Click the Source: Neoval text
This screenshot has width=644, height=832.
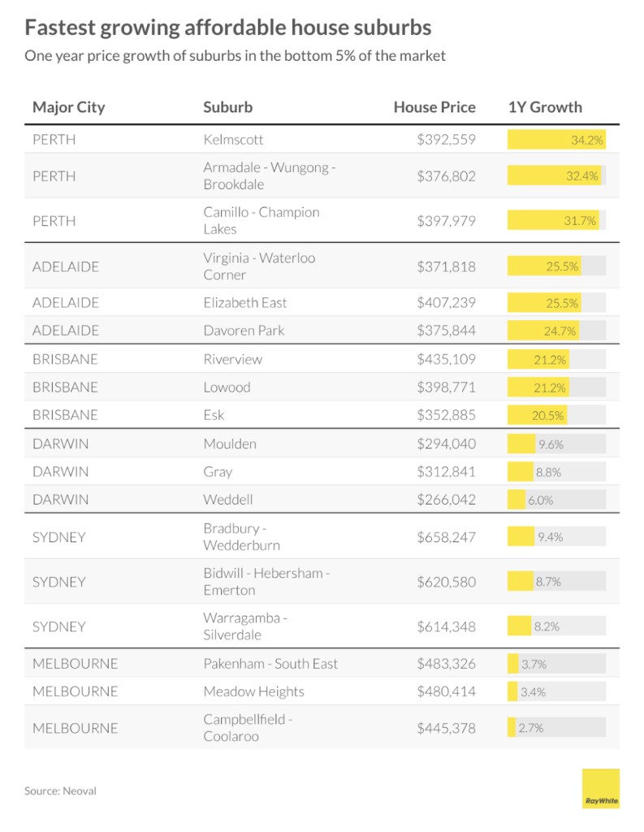pyautogui.click(x=60, y=791)
